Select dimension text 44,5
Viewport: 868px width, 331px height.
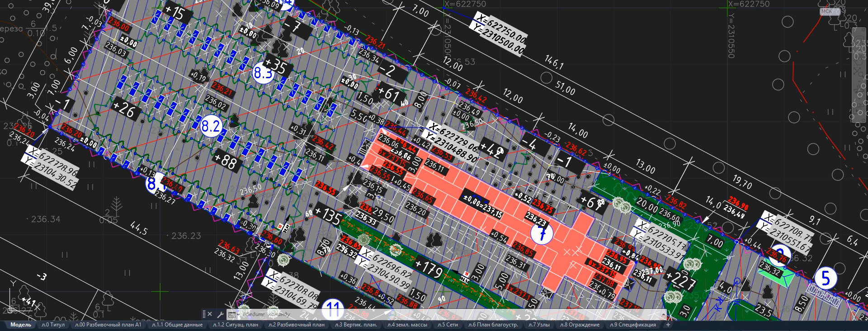pyautogui.click(x=139, y=228)
